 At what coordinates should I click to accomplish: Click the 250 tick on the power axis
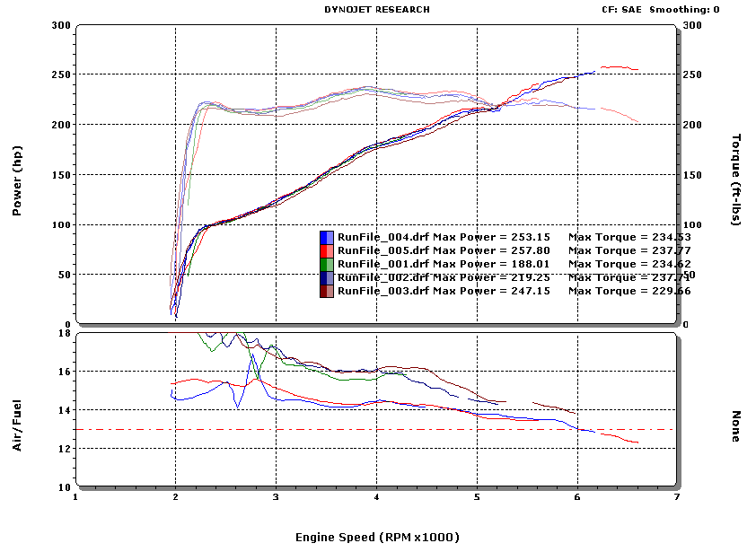(x=61, y=74)
